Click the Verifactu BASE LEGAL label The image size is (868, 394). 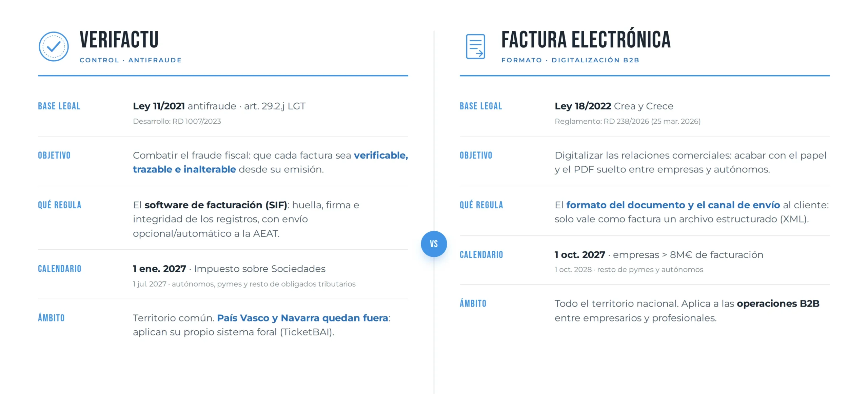[59, 106]
